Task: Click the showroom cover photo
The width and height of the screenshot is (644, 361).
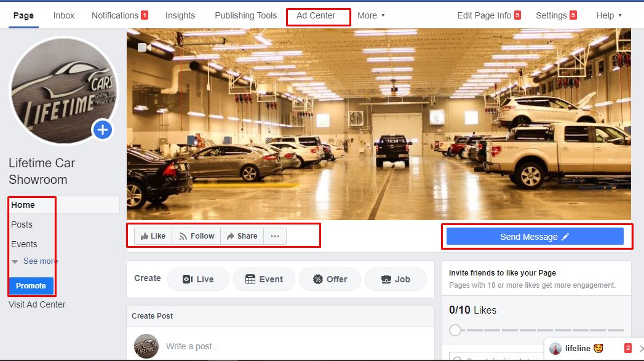Action: pyautogui.click(x=379, y=124)
